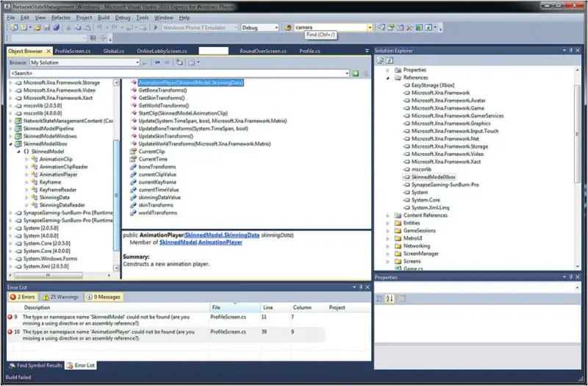Switch to the Error List bottom tab
Image resolution: width=588 pixels, height=386 pixels.
pyautogui.click(x=81, y=365)
